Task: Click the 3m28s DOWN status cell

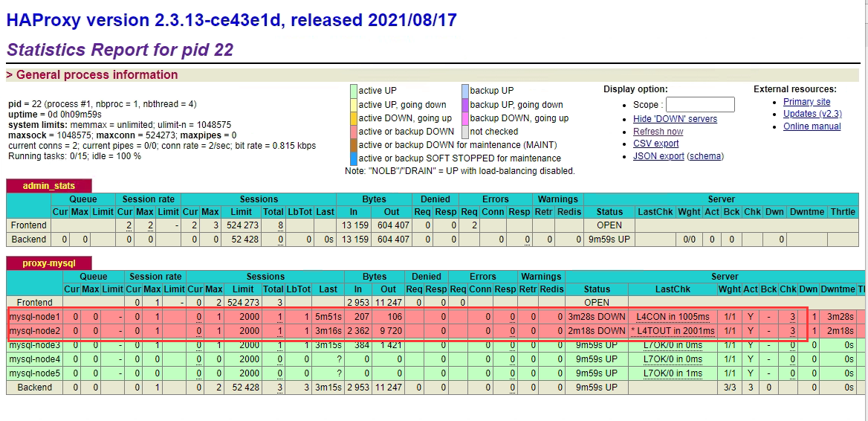Action: (x=597, y=317)
